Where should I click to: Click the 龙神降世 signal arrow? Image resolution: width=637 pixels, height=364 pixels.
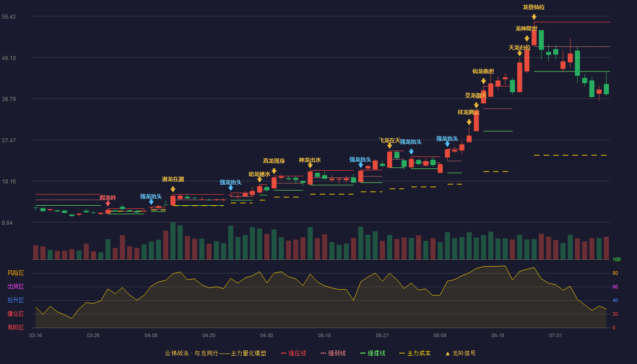coord(526,39)
